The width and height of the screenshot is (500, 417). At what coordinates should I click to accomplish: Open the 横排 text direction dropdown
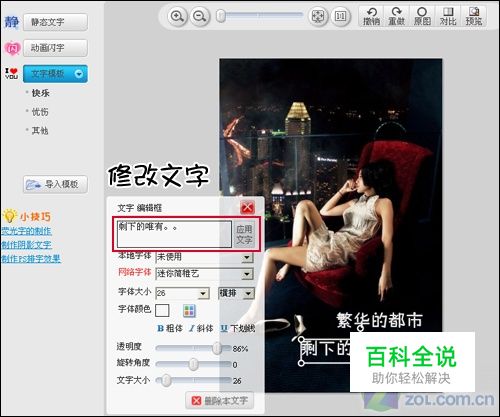tap(248, 294)
